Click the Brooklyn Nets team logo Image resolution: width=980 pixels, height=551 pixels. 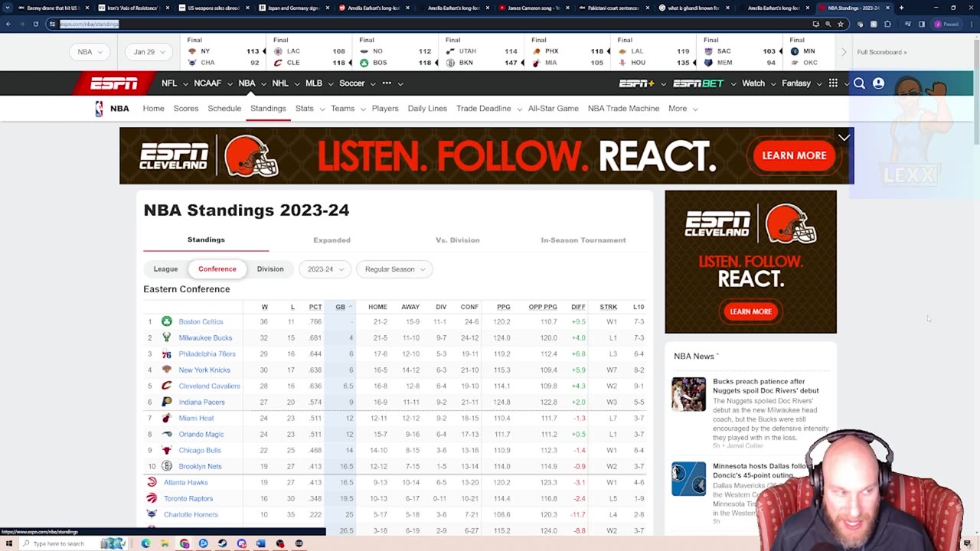coord(167,466)
